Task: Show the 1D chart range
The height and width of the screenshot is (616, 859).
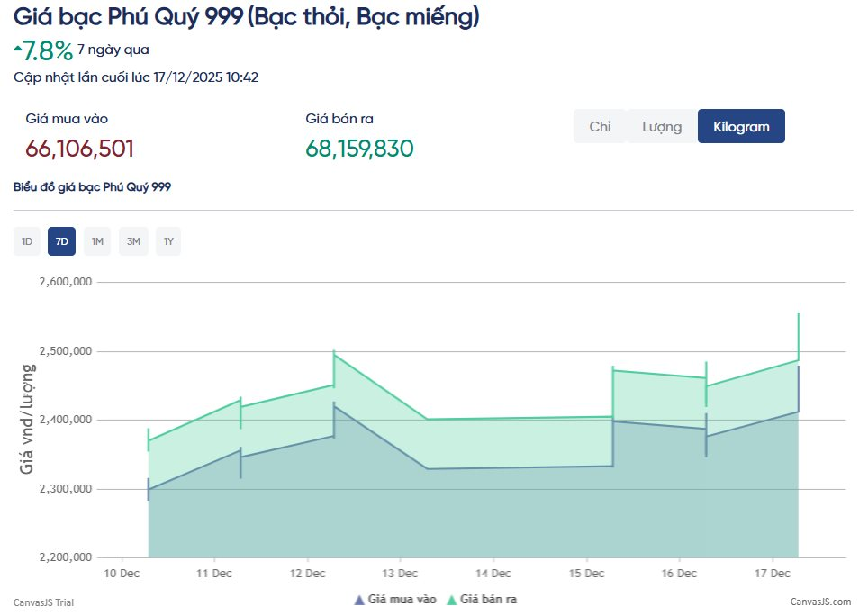Action: click(x=27, y=241)
